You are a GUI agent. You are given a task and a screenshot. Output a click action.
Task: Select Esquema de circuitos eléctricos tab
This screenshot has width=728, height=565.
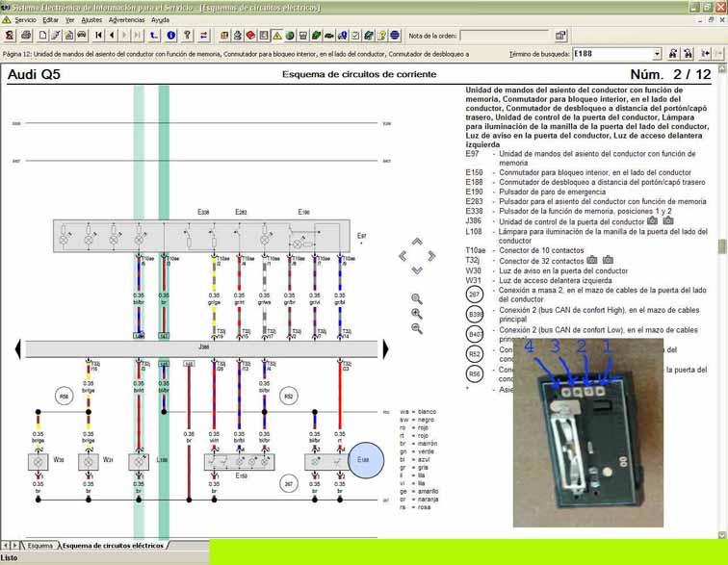113,546
